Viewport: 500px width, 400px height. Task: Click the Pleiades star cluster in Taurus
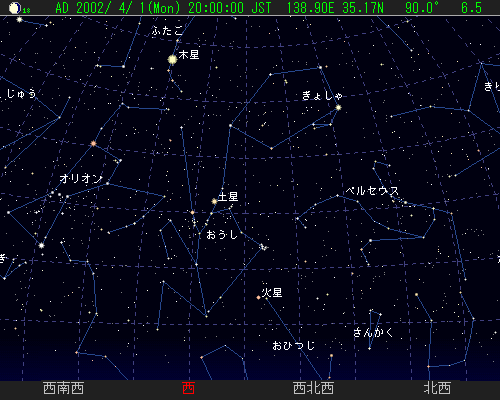[263, 247]
